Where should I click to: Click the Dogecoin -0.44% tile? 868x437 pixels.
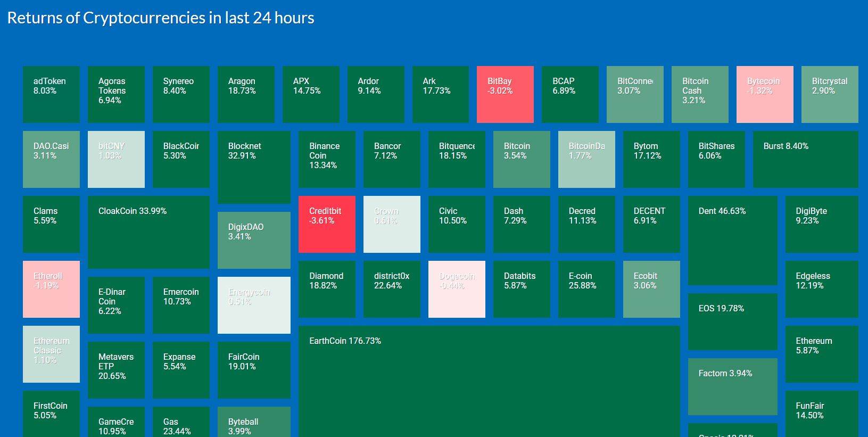point(457,289)
